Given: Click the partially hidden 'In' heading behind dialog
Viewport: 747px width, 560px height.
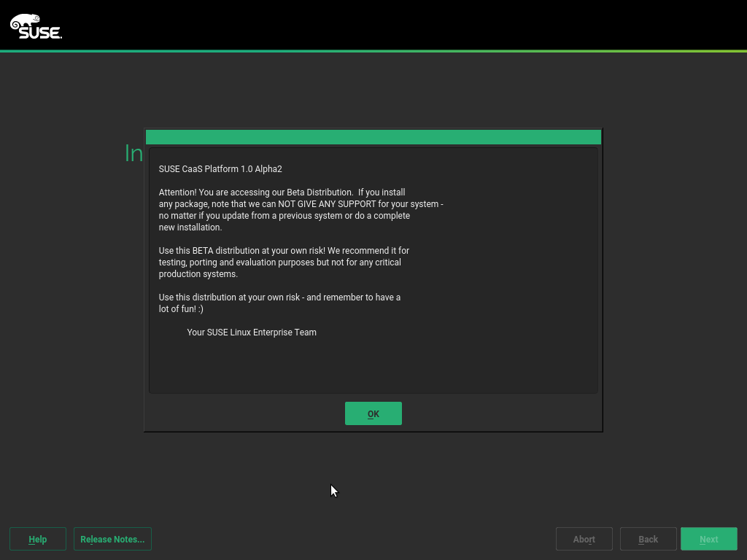Looking at the screenshot, I should pos(133,153).
